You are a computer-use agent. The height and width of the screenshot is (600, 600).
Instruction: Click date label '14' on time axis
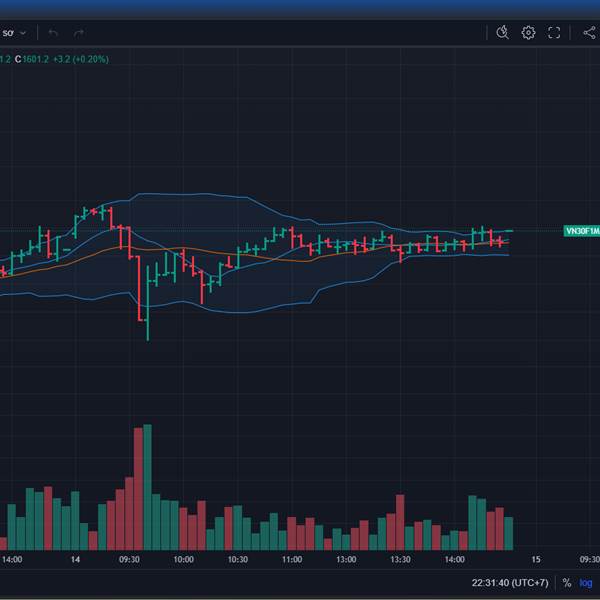pos(75,559)
